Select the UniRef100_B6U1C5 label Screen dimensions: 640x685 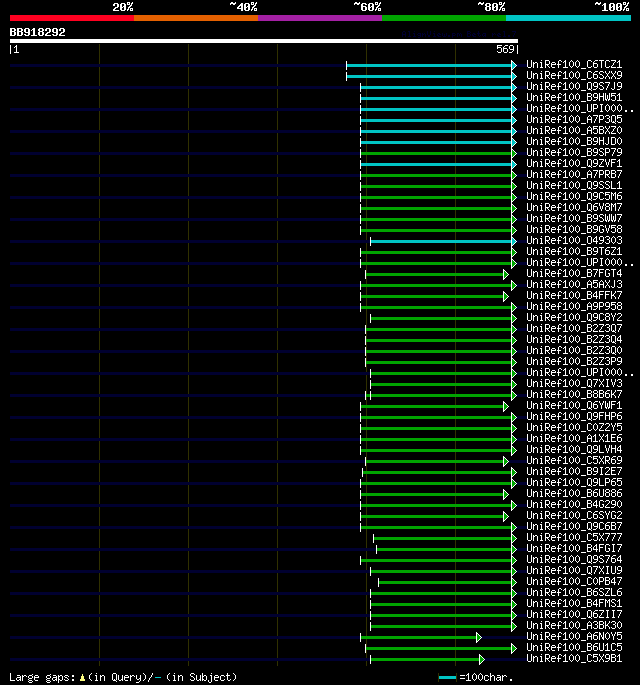pyautogui.click(x=574, y=647)
